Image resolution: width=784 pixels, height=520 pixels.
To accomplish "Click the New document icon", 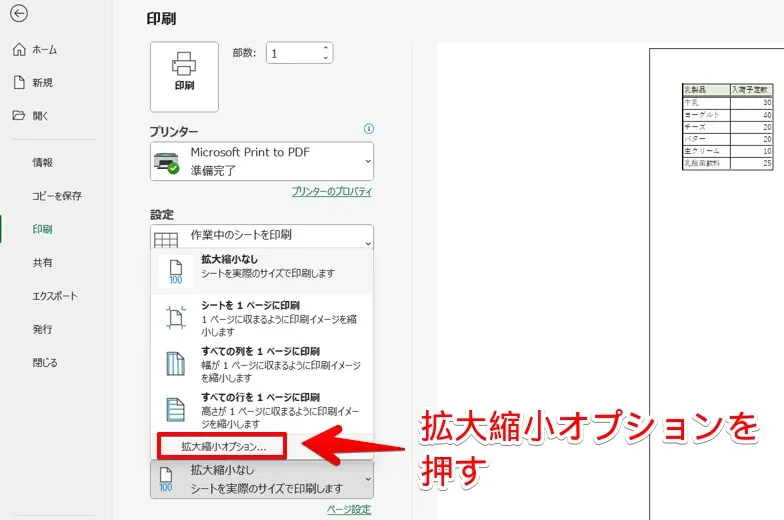I will coord(19,82).
